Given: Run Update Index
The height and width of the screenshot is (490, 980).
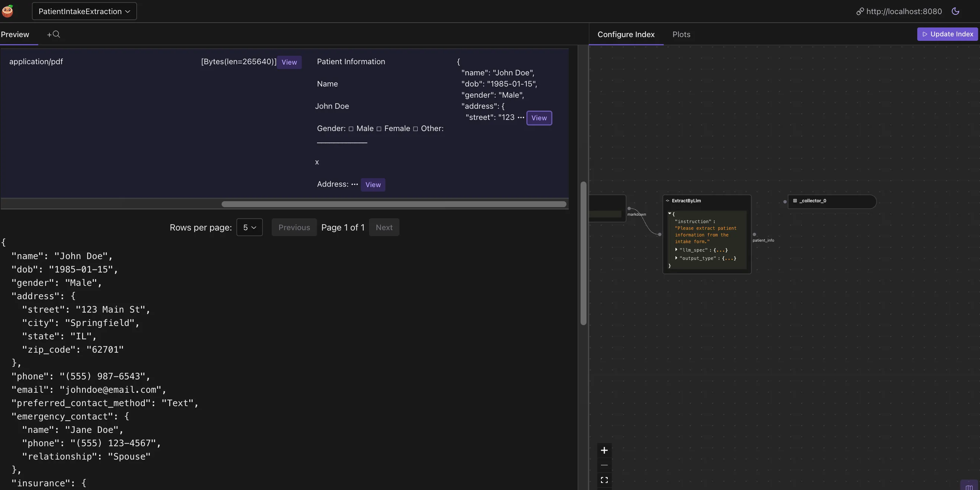Looking at the screenshot, I should [947, 34].
